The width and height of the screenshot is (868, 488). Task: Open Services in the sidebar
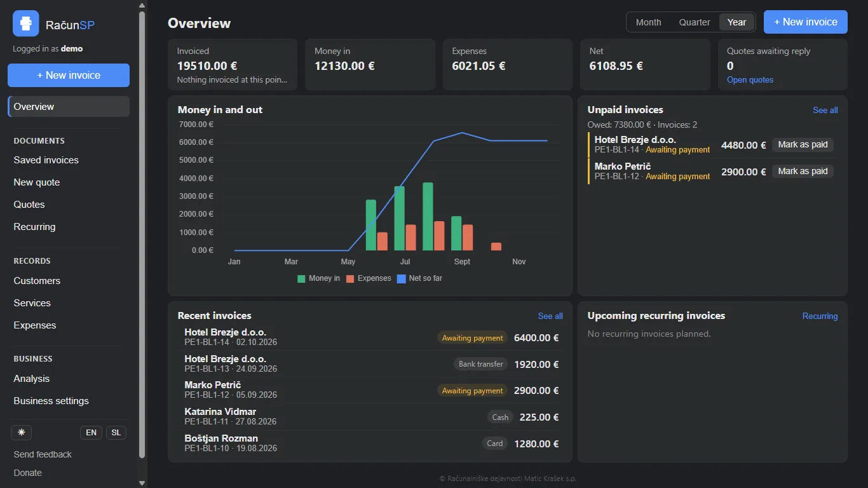pos(69,303)
